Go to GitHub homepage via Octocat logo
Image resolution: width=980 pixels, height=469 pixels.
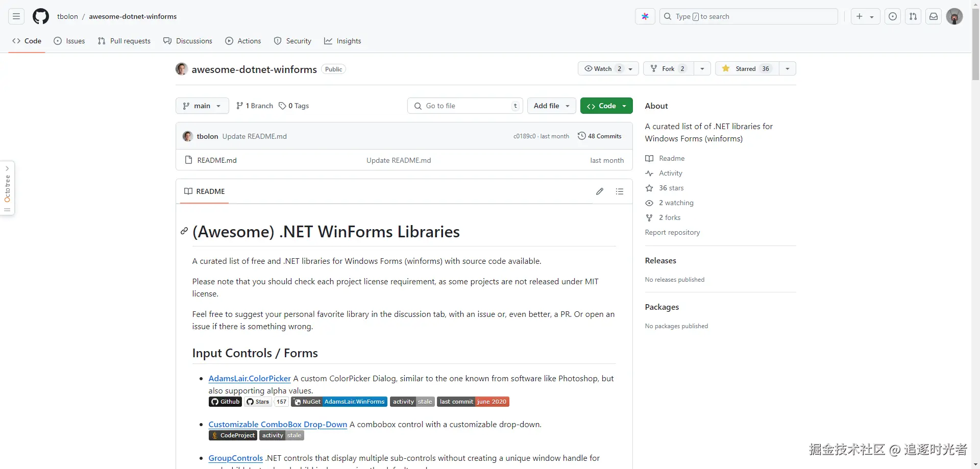[41, 16]
